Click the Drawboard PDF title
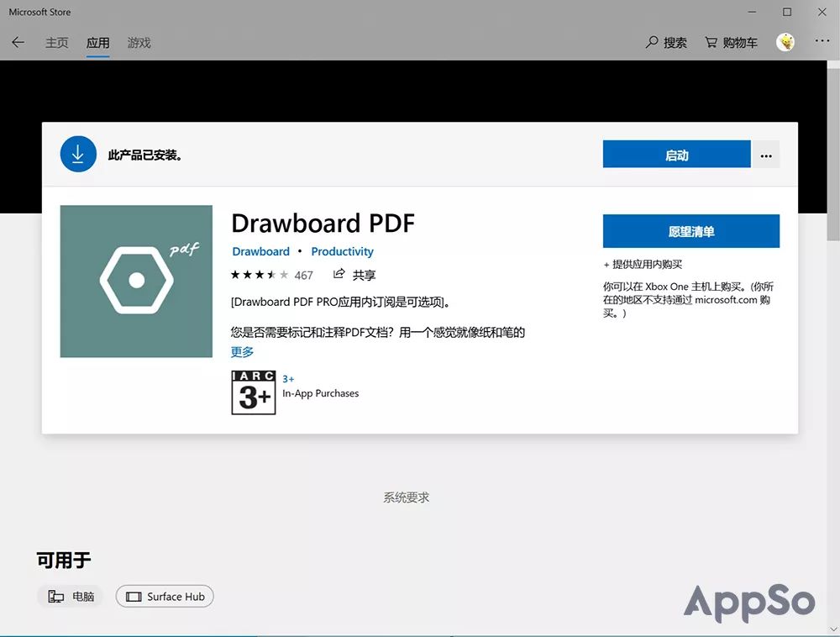Image resolution: width=840 pixels, height=637 pixels. (323, 224)
